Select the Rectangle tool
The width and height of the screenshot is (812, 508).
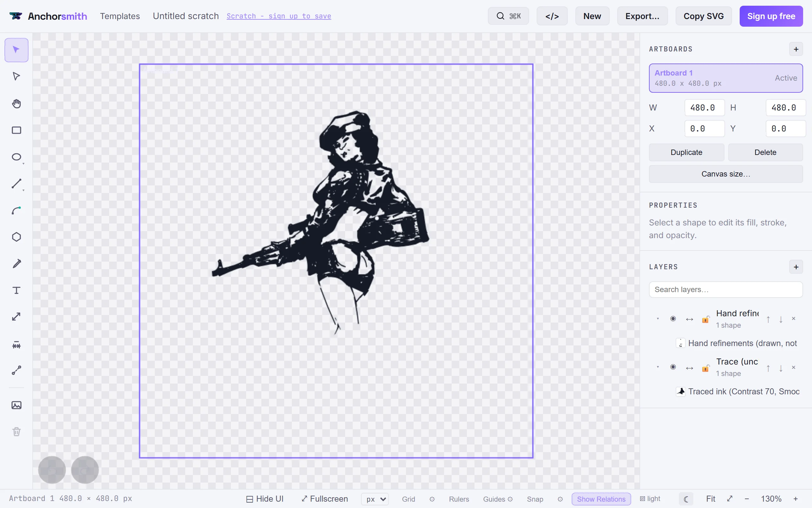click(x=16, y=130)
